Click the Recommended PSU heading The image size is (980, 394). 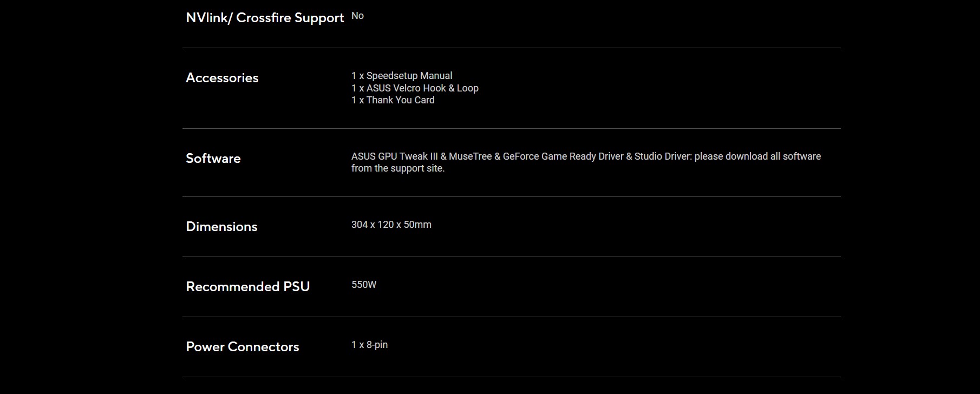[248, 287]
